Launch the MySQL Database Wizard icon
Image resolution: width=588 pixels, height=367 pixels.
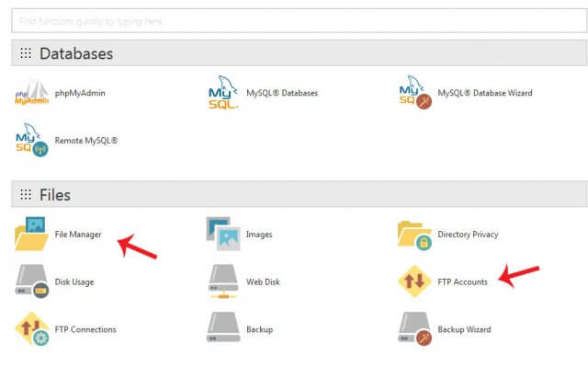click(x=415, y=92)
